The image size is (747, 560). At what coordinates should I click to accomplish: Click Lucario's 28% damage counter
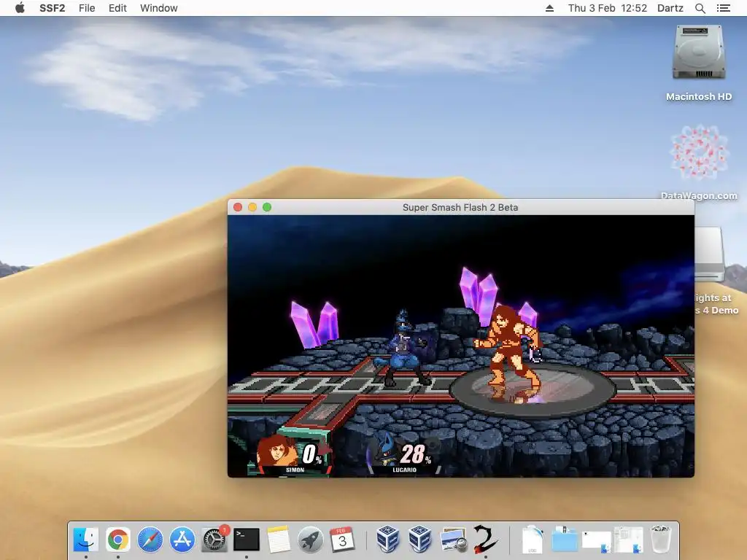tap(415, 454)
